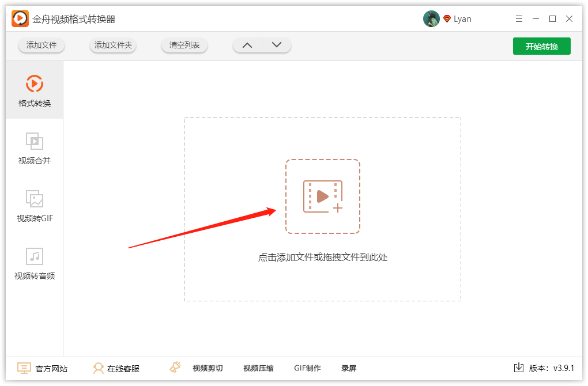Click the 清空列表 clear list button
This screenshot has height=386, width=588.
pyautogui.click(x=184, y=45)
